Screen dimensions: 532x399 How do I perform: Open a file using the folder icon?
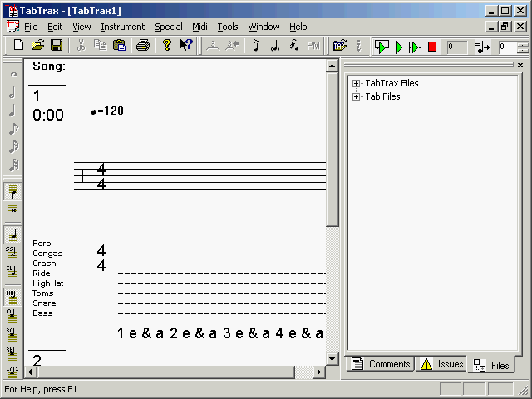[37, 45]
